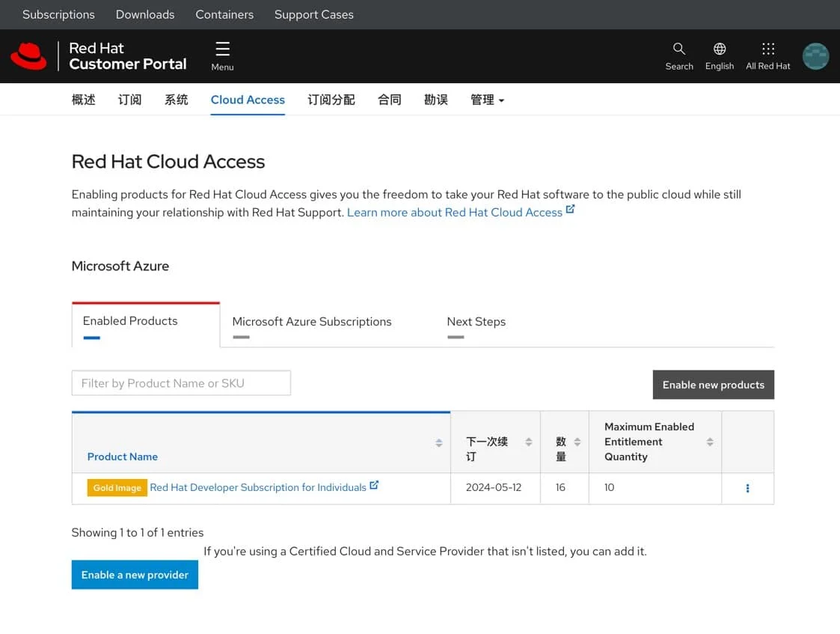Open the user avatar in the header
Screen dimensions: 840x634
click(x=815, y=55)
